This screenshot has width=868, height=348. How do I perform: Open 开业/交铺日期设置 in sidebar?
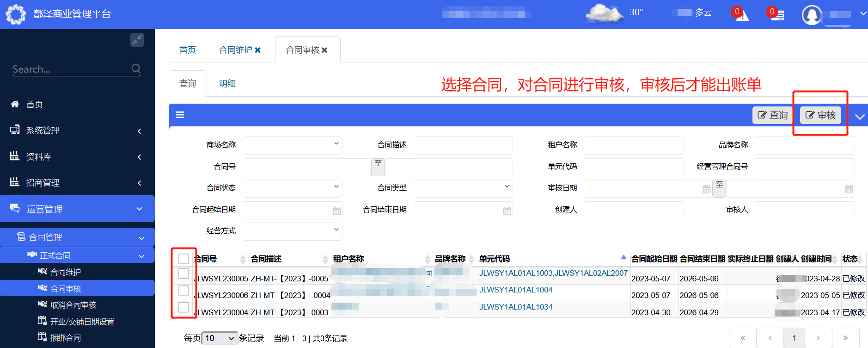82,322
